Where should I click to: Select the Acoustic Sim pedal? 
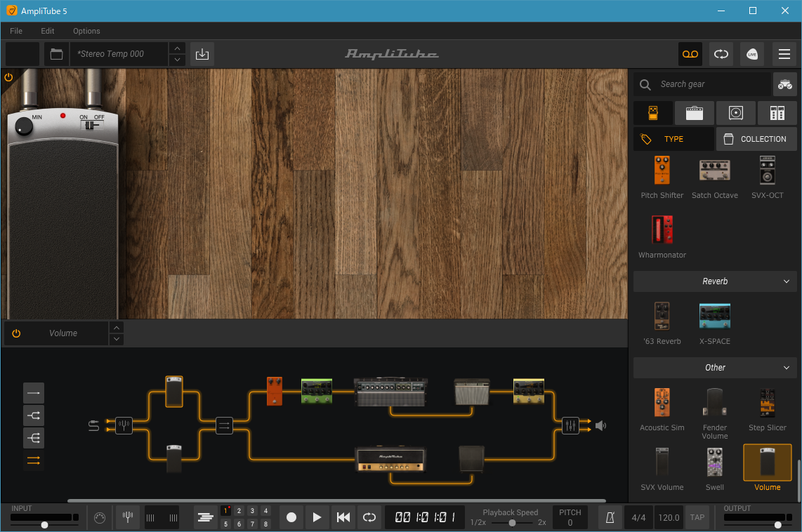(662, 409)
